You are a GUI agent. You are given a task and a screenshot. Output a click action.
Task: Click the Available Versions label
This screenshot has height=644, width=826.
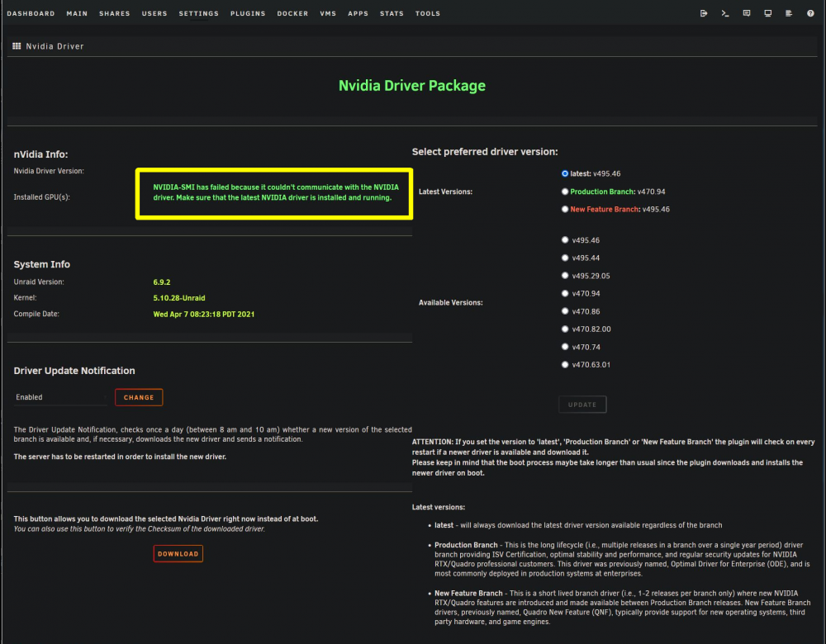click(450, 303)
